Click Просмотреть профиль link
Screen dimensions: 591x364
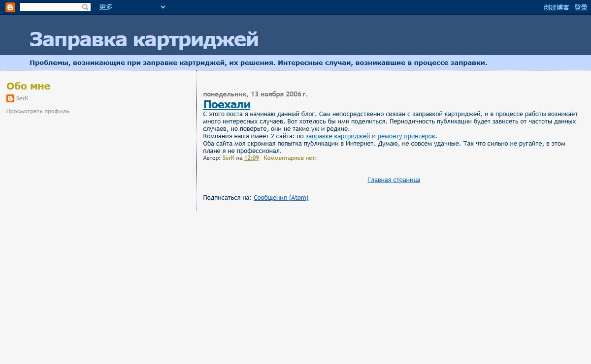pyautogui.click(x=38, y=111)
